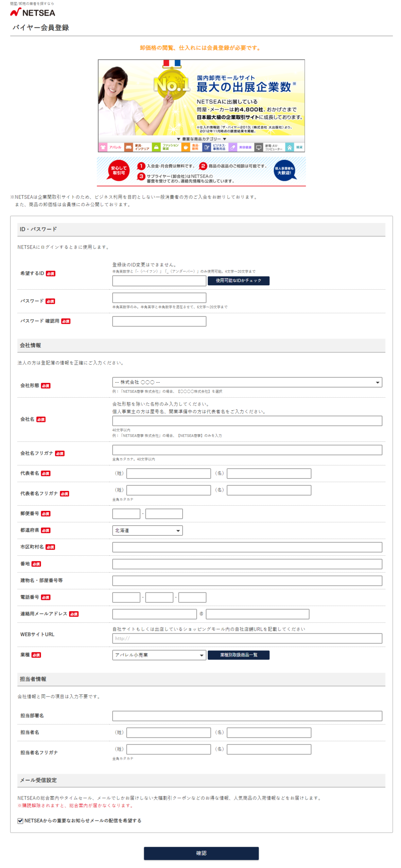Click the WEBサイトURL http:// field
Screen dimensions: 401x868
click(x=247, y=639)
